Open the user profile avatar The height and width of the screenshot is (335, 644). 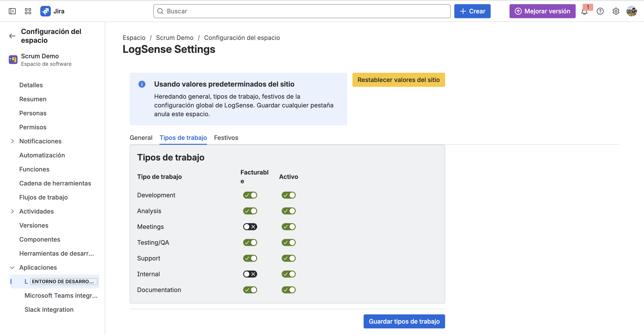pos(632,11)
